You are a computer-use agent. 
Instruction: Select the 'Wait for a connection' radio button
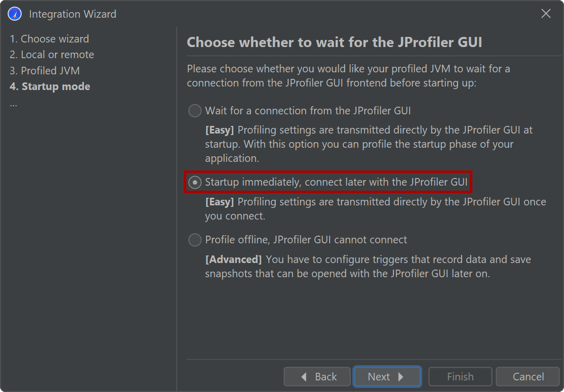pyautogui.click(x=195, y=111)
